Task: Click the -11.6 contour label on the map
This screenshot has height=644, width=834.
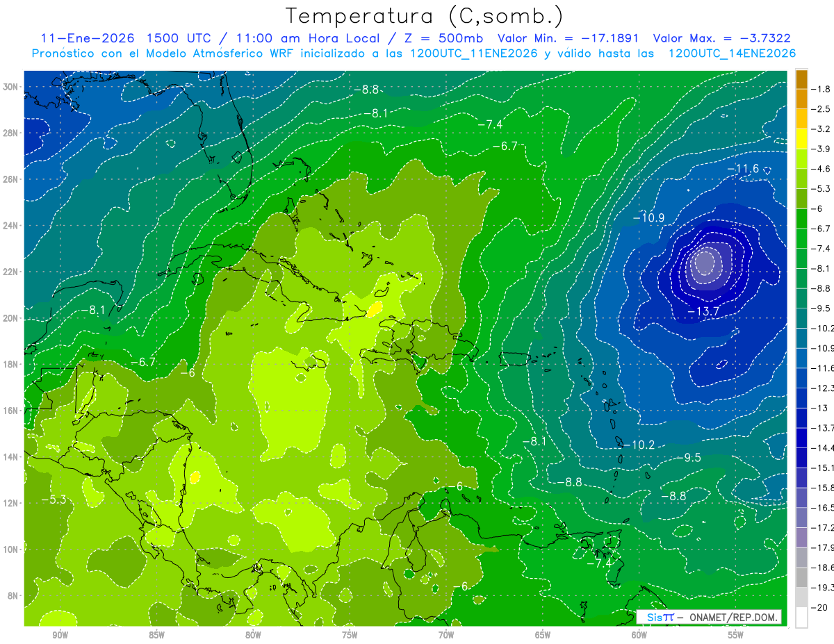Action: click(x=743, y=169)
